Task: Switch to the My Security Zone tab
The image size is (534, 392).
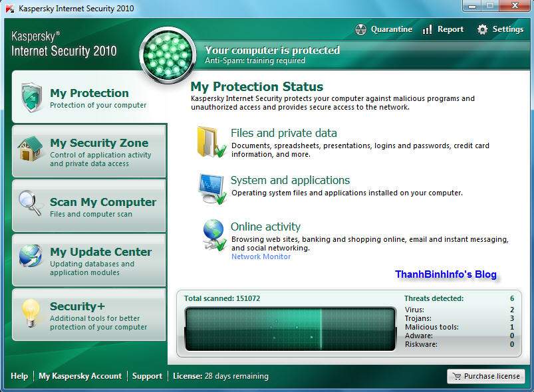Action: point(89,151)
